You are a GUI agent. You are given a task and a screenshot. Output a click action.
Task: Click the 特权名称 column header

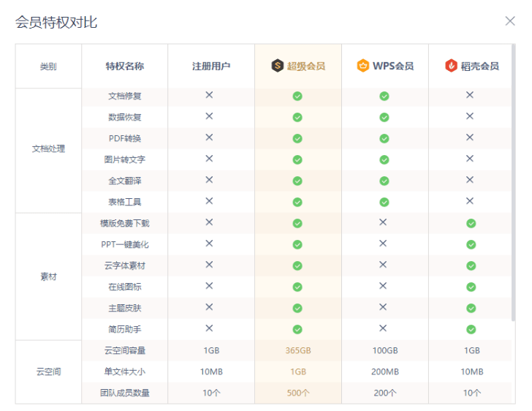124,66
